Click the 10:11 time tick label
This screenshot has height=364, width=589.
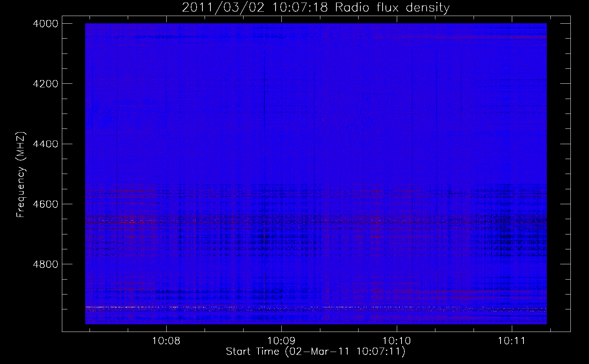coord(511,341)
